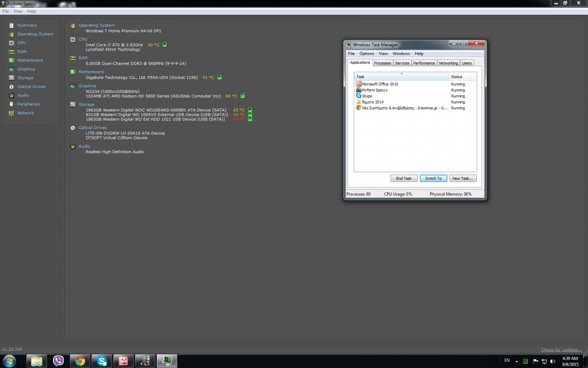This screenshot has width=588, height=368.
Task: Open Speccy View menu
Action: point(18,11)
